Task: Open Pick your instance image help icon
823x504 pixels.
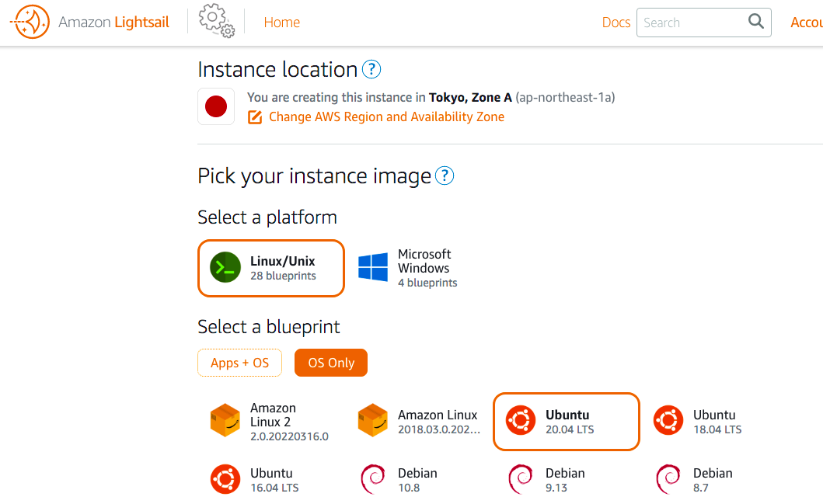Action: pos(445,176)
